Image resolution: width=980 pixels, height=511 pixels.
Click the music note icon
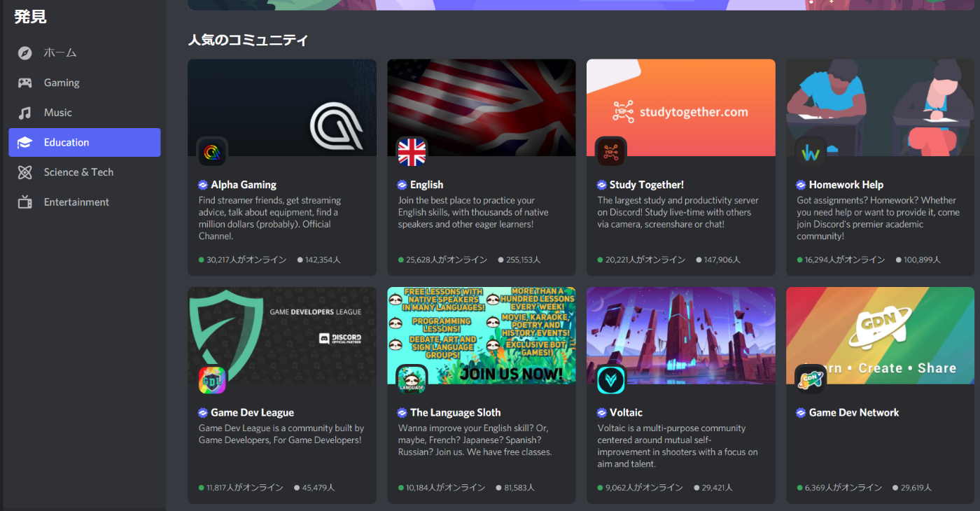pos(25,113)
